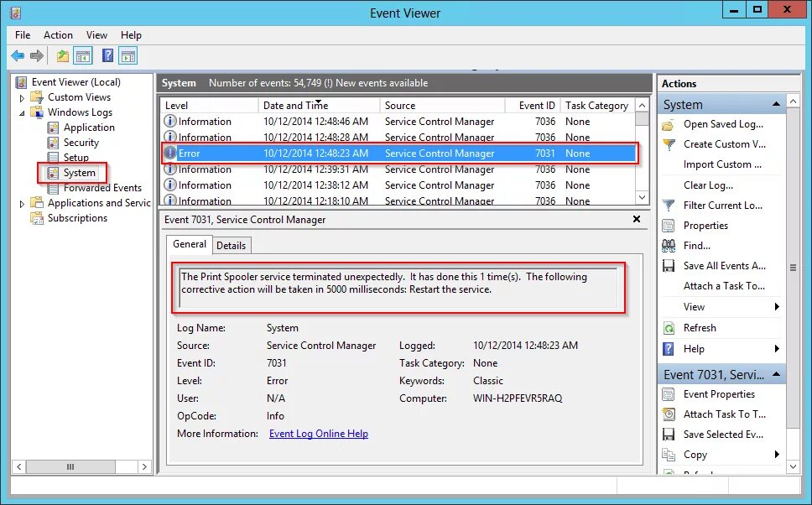Select the System log in tree
The height and width of the screenshot is (505, 812).
(79, 173)
